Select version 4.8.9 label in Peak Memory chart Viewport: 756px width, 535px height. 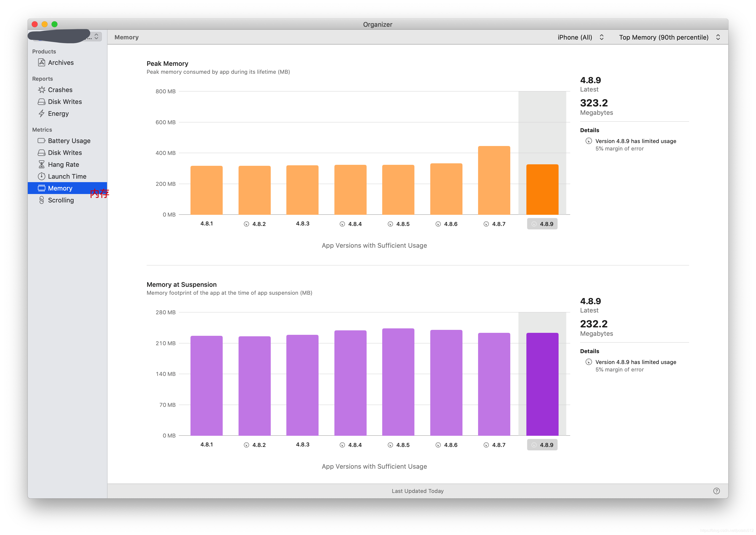point(542,224)
